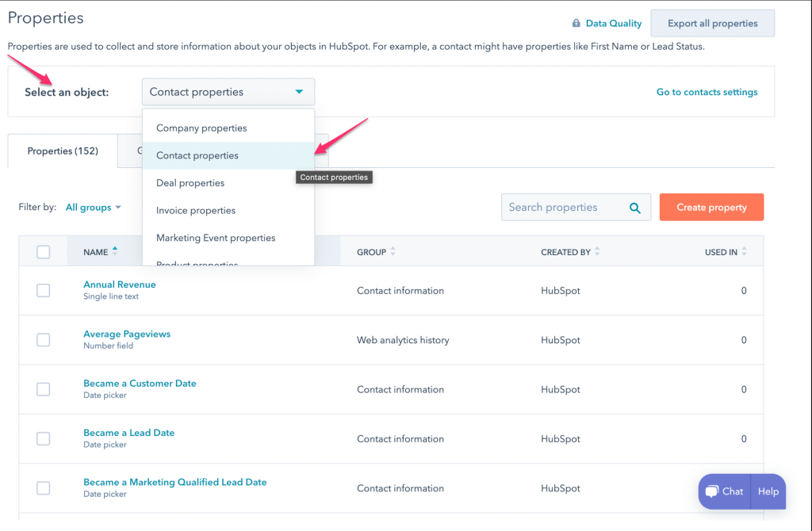Screen dimensions: 812x531
Task: Sort by the GROUP column arrows
Action: tap(393, 251)
